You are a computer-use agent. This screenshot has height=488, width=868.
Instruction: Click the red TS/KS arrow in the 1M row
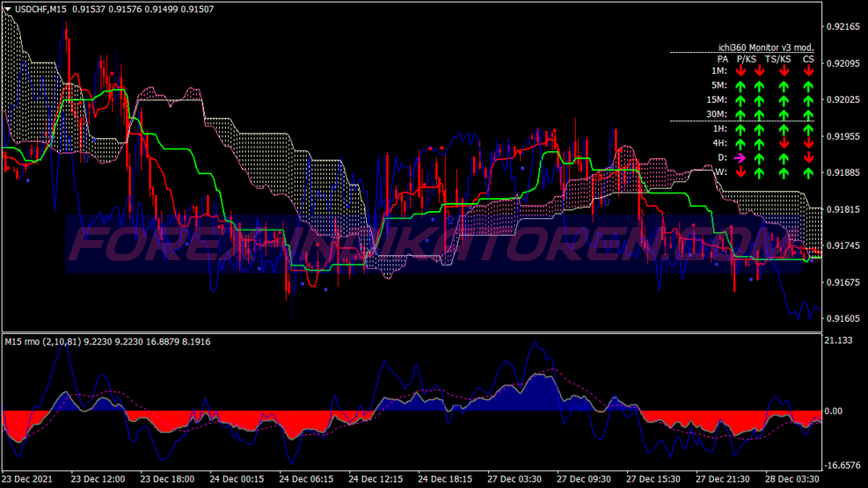point(784,71)
